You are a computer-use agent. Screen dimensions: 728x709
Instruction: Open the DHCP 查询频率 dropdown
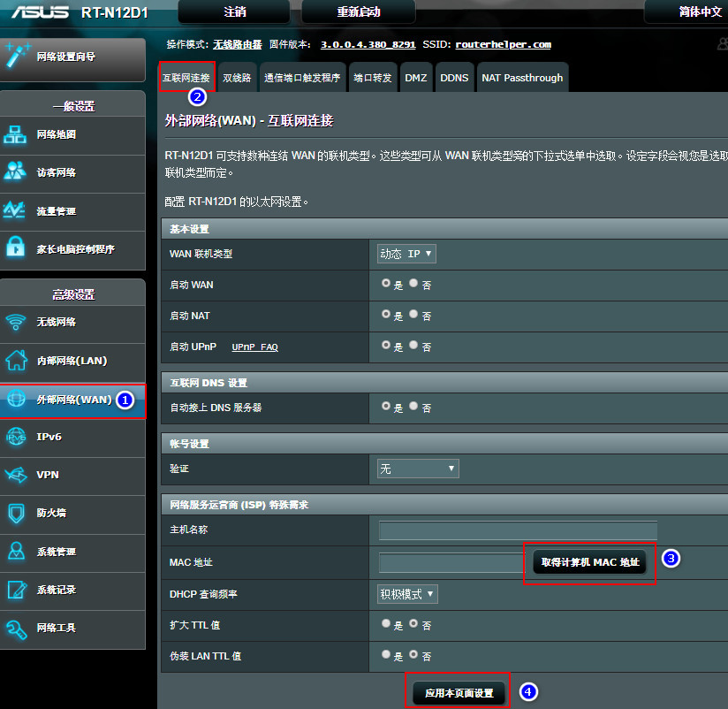click(x=406, y=594)
